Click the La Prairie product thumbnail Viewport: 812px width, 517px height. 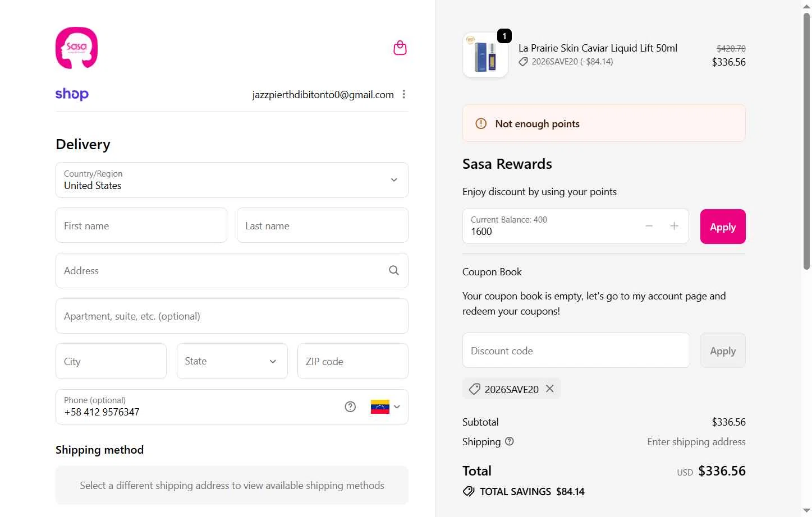[485, 56]
